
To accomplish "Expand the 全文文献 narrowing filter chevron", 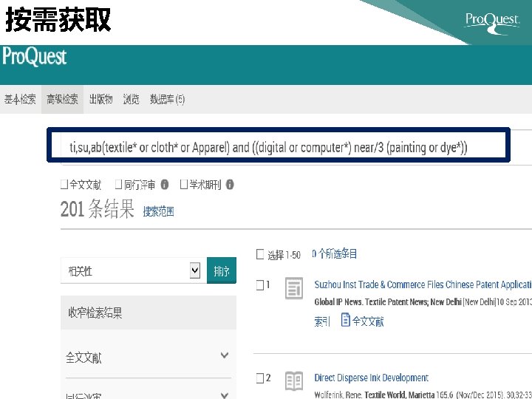I will click(225, 355).
